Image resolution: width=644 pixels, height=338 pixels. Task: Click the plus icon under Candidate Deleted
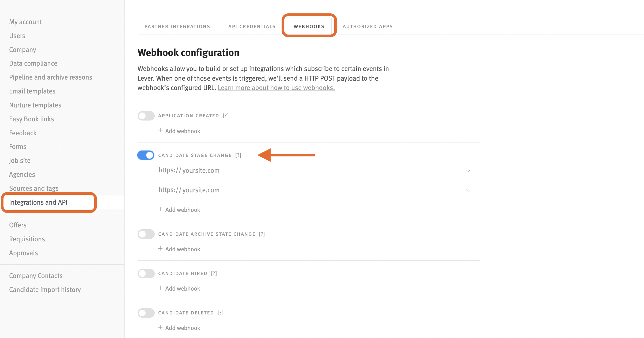click(160, 327)
